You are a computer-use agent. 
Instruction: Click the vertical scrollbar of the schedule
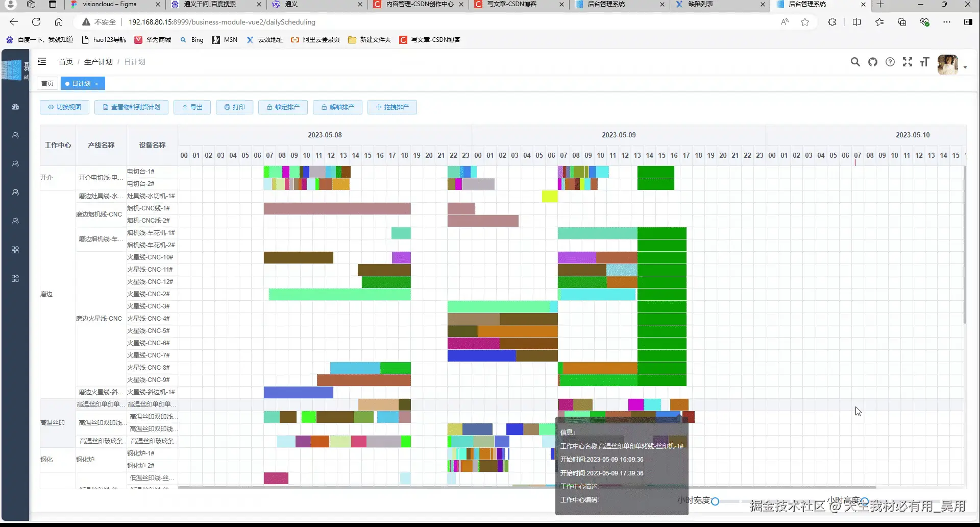pyautogui.click(x=964, y=245)
